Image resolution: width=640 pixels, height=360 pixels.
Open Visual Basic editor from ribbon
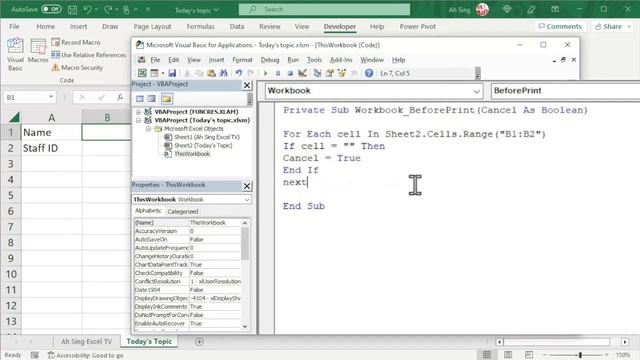[15, 54]
